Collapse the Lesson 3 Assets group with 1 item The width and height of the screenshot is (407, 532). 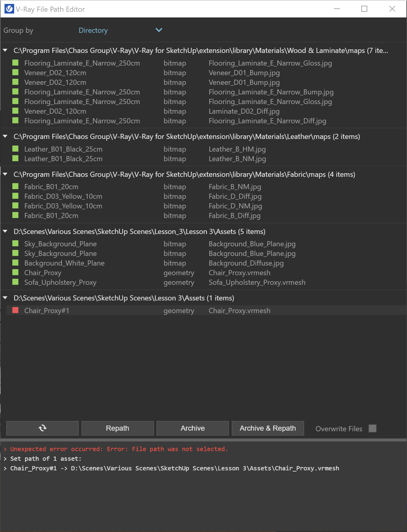tap(5, 298)
